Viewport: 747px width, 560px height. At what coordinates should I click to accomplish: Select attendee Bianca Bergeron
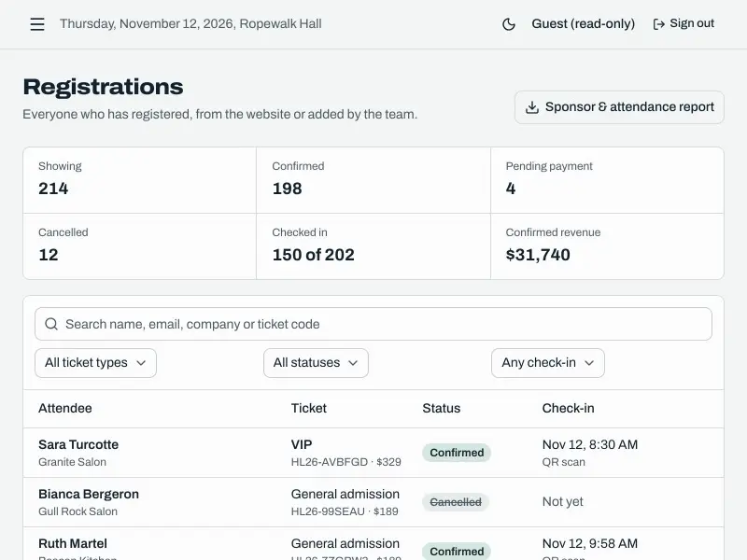coord(89,495)
